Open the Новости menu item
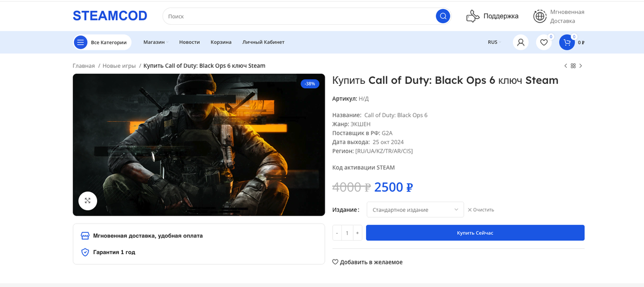This screenshot has width=644, height=287. tap(189, 42)
